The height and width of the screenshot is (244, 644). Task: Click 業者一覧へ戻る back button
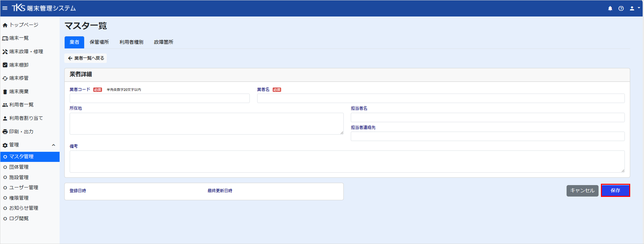coord(86,58)
